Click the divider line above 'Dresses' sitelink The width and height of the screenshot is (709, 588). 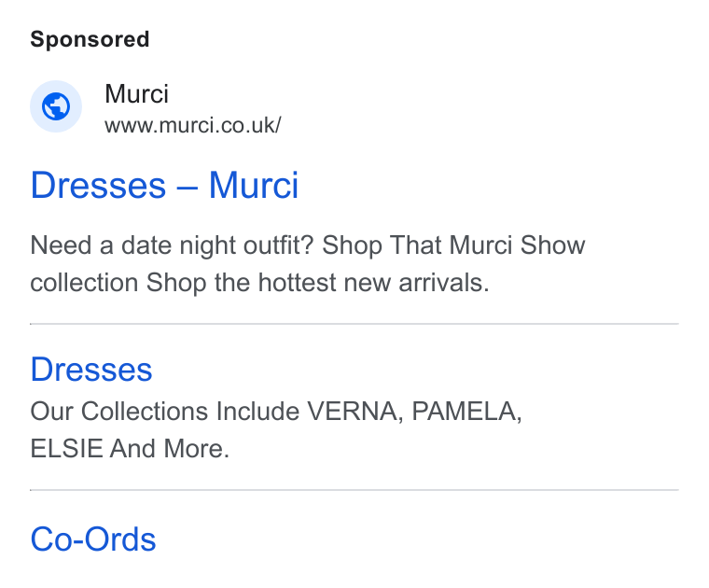click(x=354, y=324)
